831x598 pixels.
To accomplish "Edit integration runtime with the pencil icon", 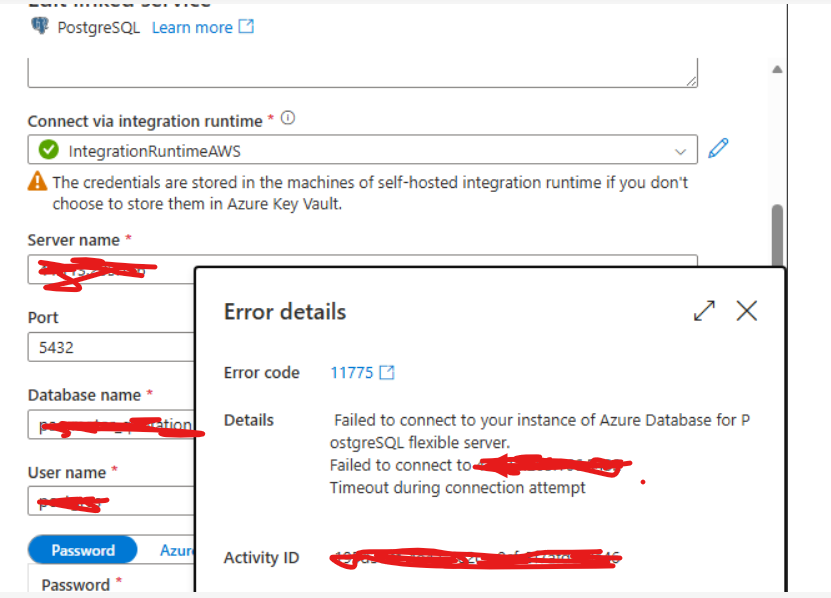I will click(718, 148).
